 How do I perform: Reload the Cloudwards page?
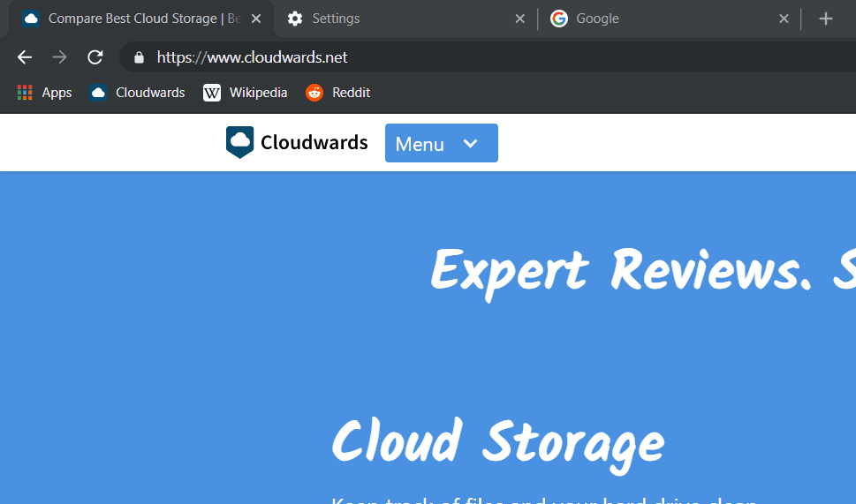pyautogui.click(x=95, y=57)
